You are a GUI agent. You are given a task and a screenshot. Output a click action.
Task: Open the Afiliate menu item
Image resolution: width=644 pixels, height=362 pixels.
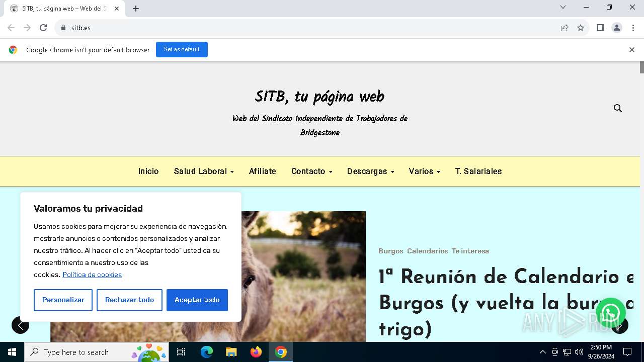point(263,171)
